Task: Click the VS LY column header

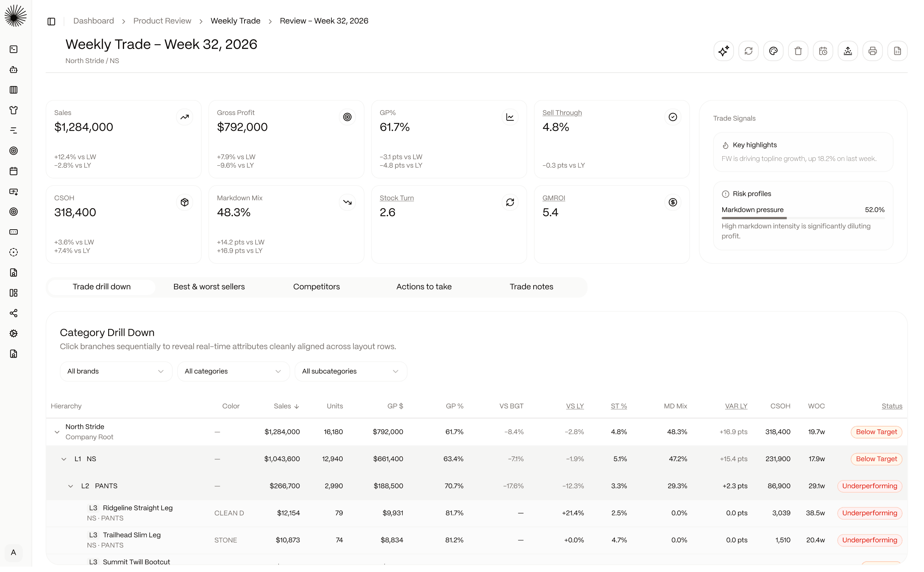Action: (575, 406)
